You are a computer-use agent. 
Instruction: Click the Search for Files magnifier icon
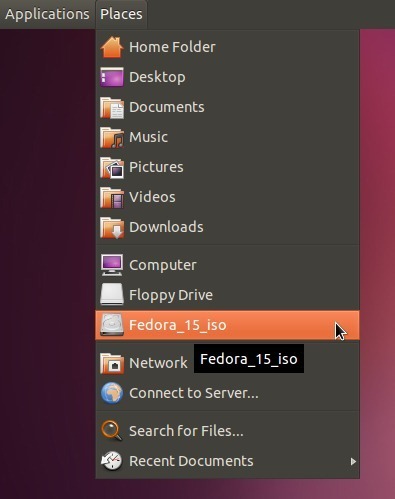(112, 431)
